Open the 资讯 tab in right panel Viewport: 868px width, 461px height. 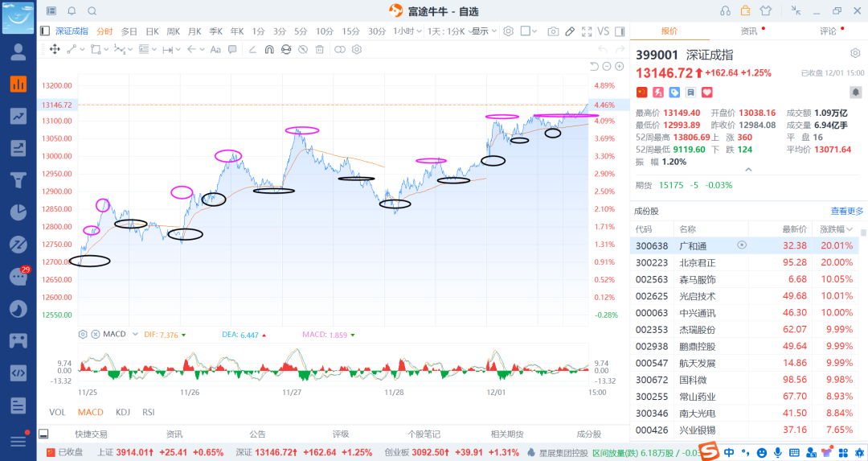click(749, 31)
